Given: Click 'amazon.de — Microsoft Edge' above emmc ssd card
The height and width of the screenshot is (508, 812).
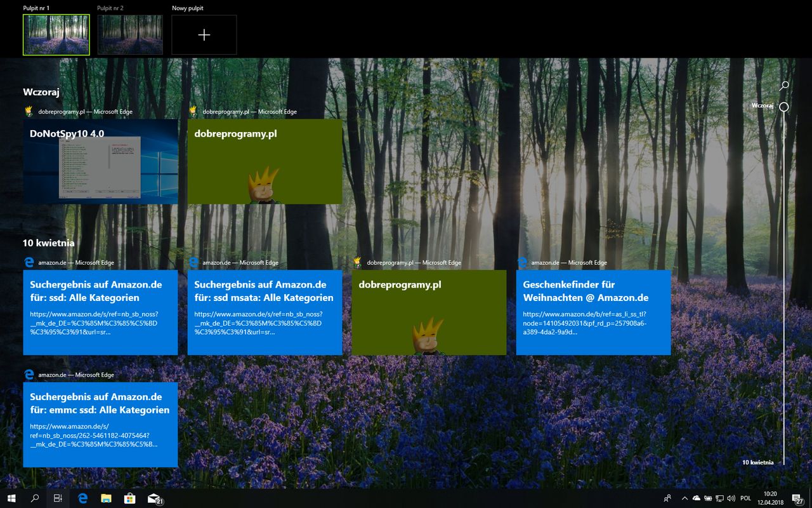Looking at the screenshot, I should (76, 375).
